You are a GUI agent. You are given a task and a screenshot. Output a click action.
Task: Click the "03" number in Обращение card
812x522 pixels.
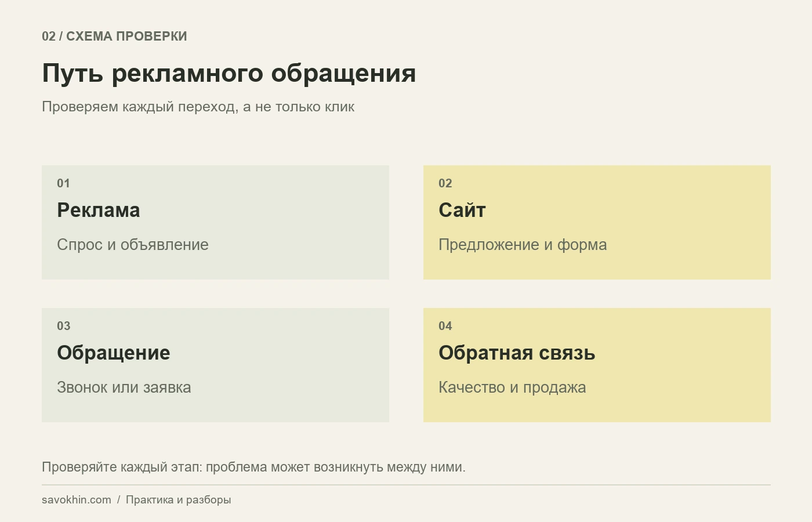(x=64, y=326)
